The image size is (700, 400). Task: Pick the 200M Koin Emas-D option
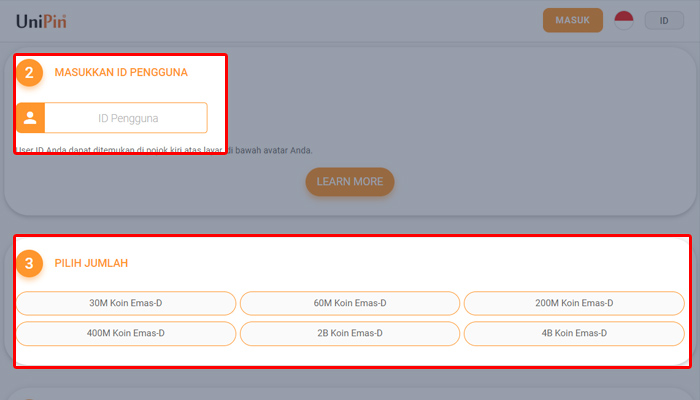click(x=574, y=303)
